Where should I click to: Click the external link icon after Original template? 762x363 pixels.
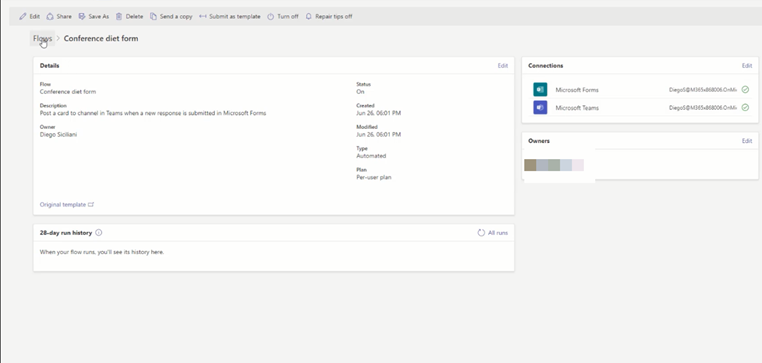(91, 205)
